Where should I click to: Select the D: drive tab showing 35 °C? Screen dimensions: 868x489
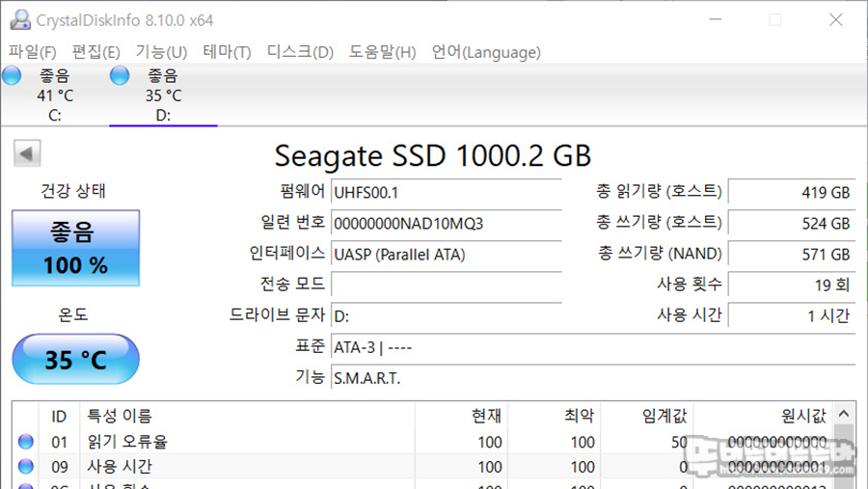point(163,95)
